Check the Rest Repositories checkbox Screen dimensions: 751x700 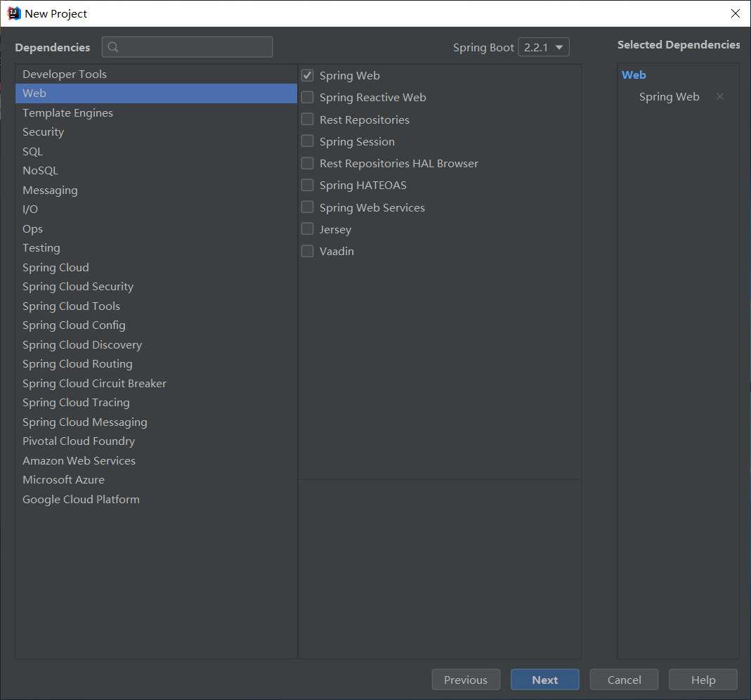pyautogui.click(x=307, y=119)
